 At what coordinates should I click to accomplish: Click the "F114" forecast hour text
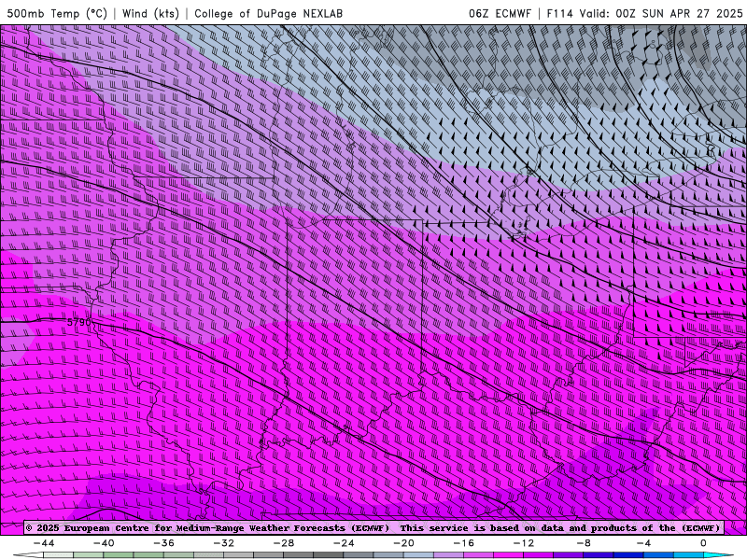(559, 14)
